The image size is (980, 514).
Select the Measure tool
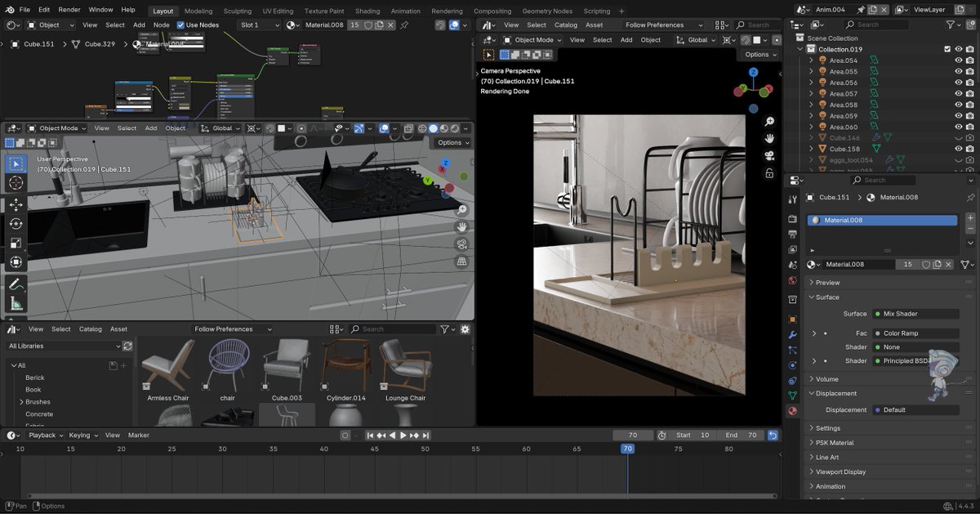(16, 305)
